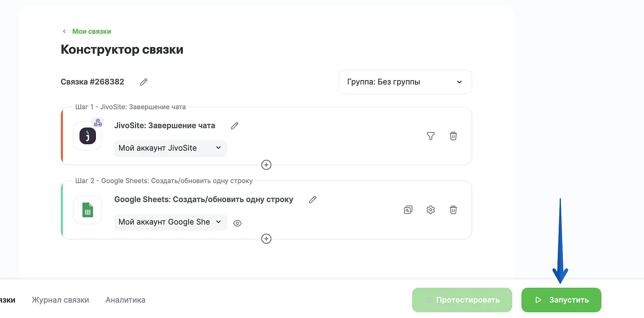Image resolution: width=644 pixels, height=318 pixels.
Task: Add a step after JivoSite using plus icon
Action: [266, 165]
